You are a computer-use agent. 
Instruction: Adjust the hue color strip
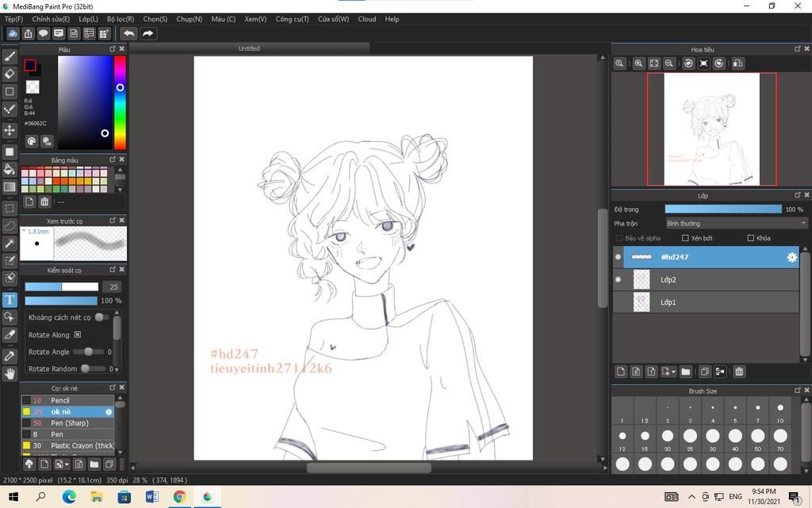click(x=121, y=102)
